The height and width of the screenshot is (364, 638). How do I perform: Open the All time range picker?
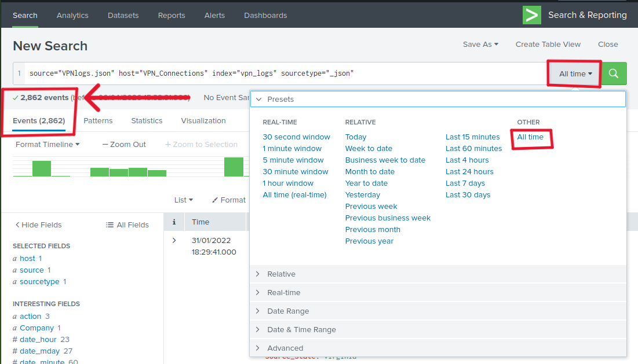point(575,73)
